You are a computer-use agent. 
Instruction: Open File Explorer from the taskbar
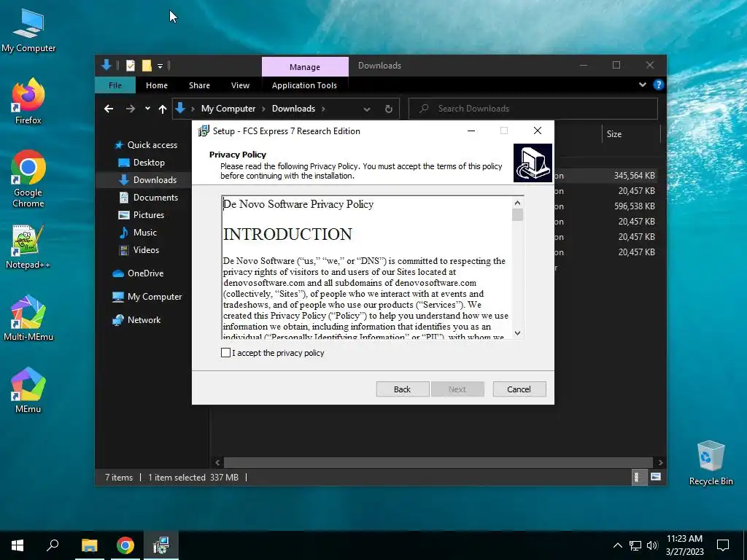click(89, 545)
